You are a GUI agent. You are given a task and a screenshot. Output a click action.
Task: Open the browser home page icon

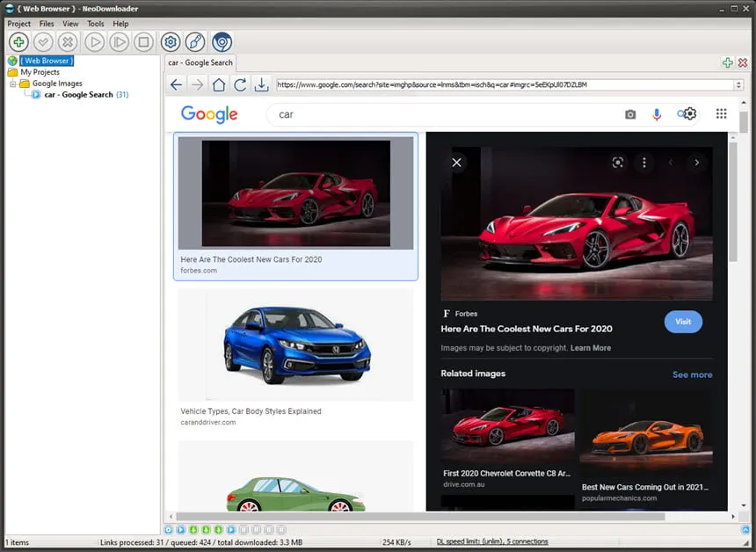coord(219,85)
